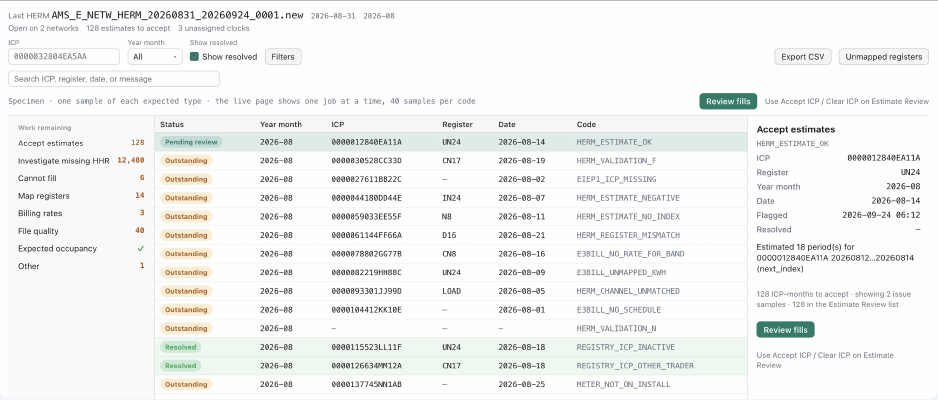938x400 pixels.
Task: Click '3 unassigned clocks' text
Action: (214, 28)
